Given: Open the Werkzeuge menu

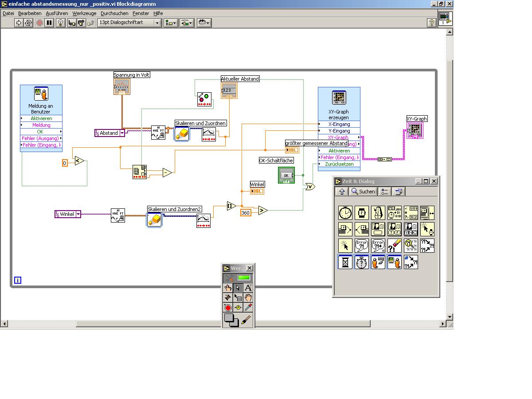Looking at the screenshot, I should (x=84, y=13).
